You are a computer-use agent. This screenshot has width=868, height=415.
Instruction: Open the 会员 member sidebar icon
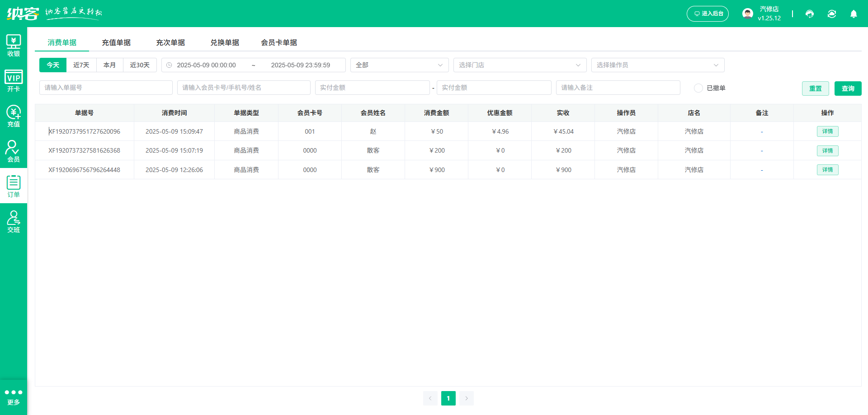pyautogui.click(x=14, y=151)
